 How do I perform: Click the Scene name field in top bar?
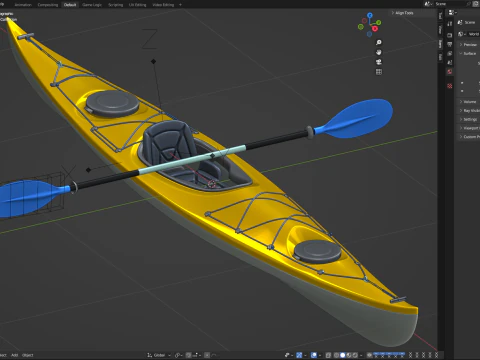tap(449, 4)
